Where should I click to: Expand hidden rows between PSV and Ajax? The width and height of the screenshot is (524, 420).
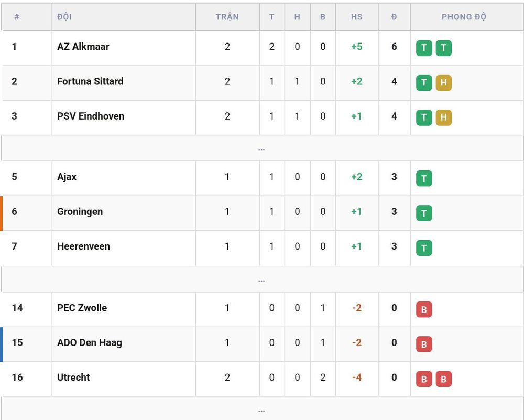(261, 148)
